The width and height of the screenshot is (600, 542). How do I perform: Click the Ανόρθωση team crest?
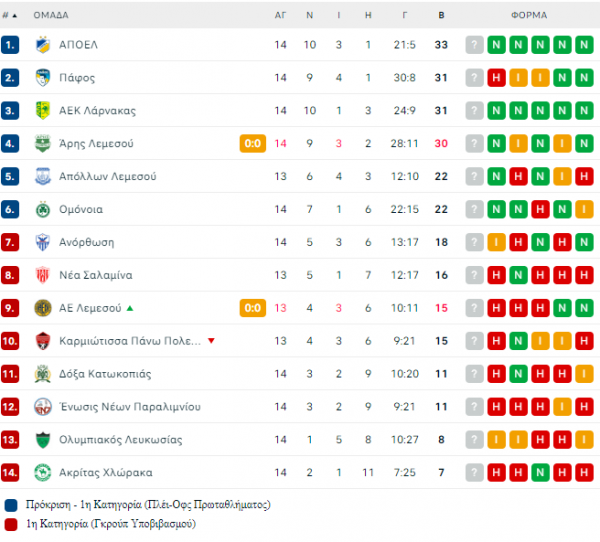coord(42,242)
